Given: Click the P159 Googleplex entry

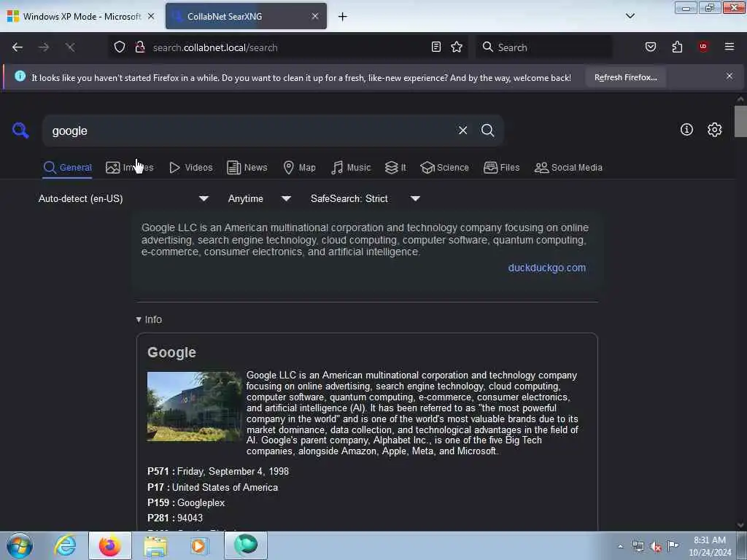Looking at the screenshot, I should tap(186, 503).
